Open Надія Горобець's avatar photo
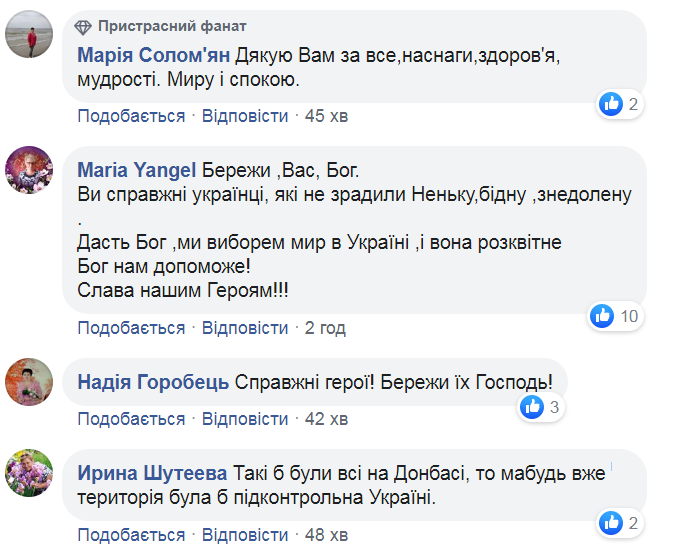 pyautogui.click(x=31, y=383)
